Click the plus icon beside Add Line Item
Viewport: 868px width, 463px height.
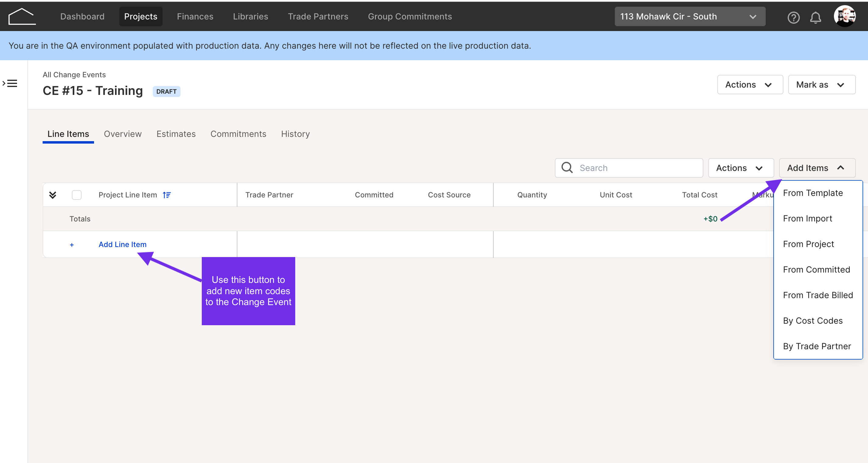[72, 245]
